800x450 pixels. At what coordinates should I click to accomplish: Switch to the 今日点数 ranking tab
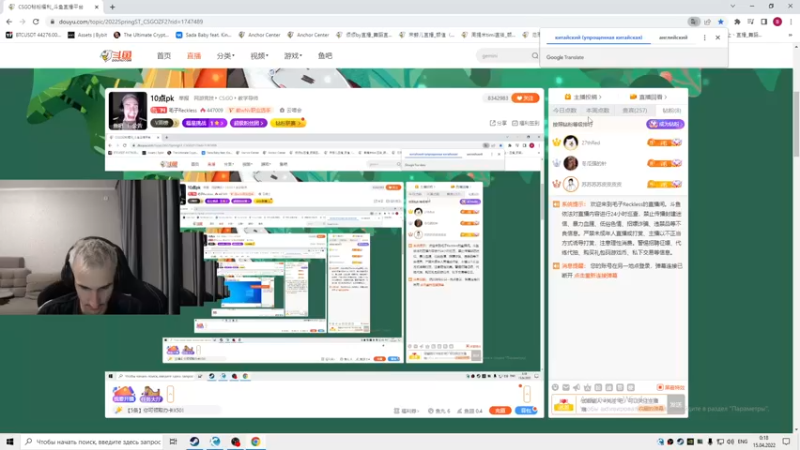[x=565, y=111]
